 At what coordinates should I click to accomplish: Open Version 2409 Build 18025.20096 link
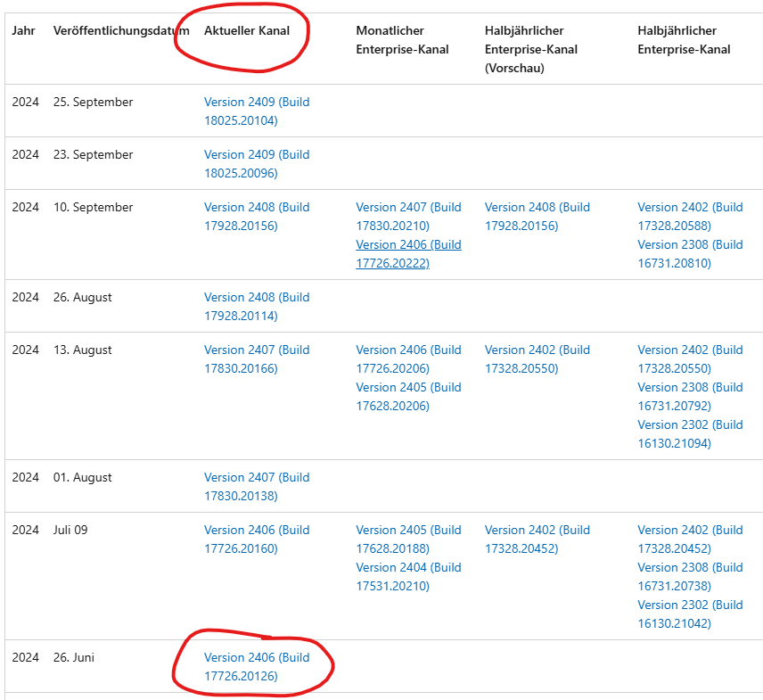[257, 163]
